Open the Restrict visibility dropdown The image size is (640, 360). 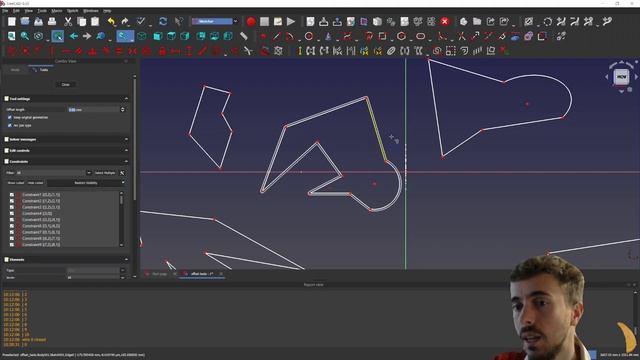(86, 183)
